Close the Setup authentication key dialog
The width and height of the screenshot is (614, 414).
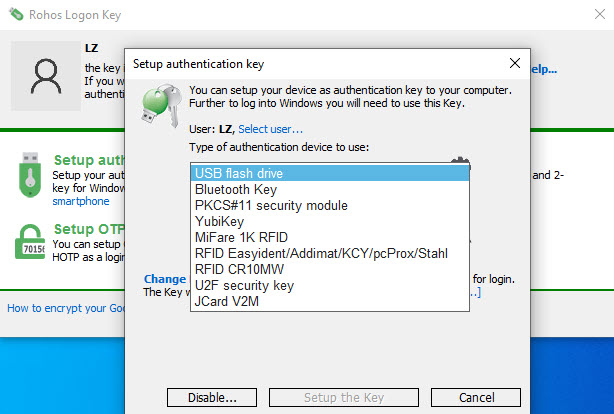tap(515, 63)
